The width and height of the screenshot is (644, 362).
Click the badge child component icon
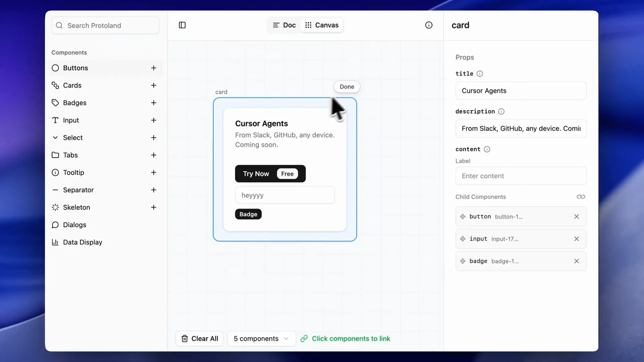coord(463,261)
